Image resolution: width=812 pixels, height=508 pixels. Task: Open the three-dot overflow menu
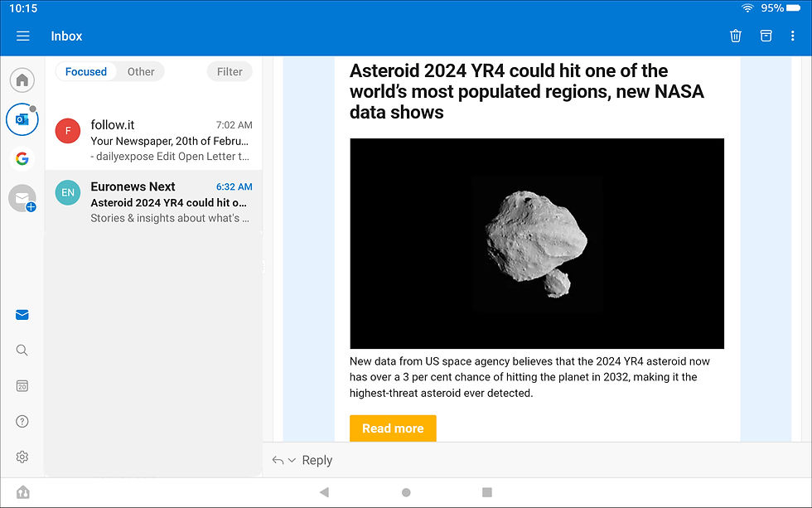(x=792, y=36)
